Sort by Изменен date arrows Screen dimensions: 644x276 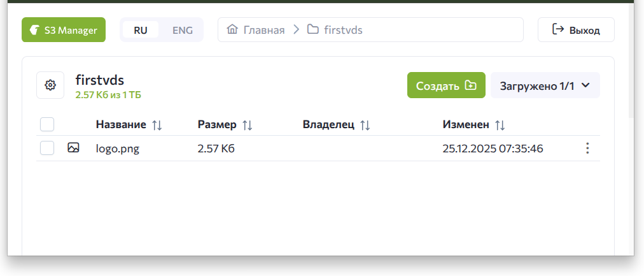pyautogui.click(x=500, y=125)
